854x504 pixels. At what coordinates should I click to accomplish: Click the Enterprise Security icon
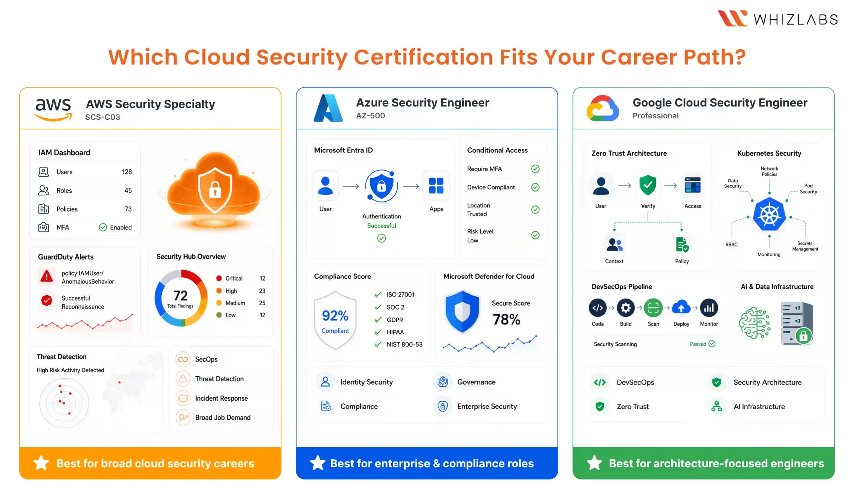(442, 406)
